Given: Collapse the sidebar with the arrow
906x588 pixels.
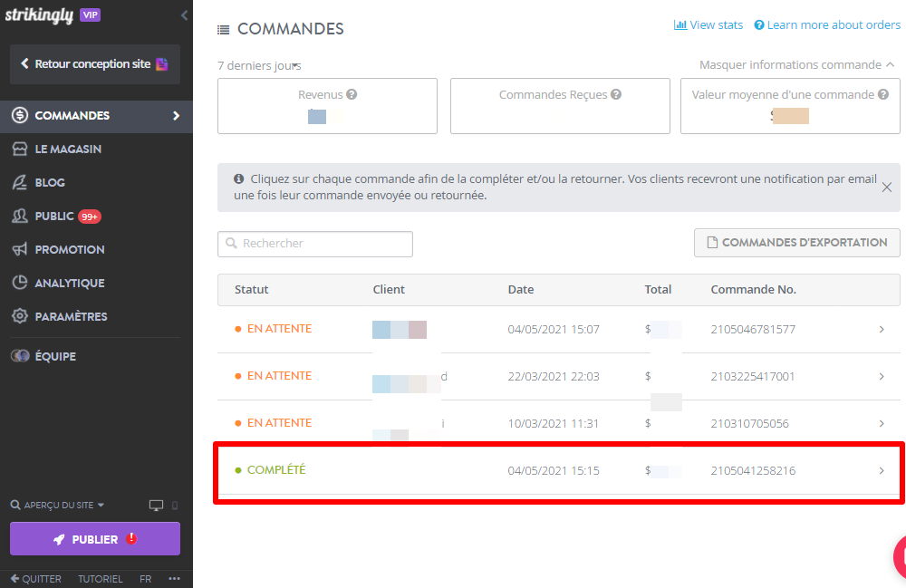Looking at the screenshot, I should (x=184, y=15).
